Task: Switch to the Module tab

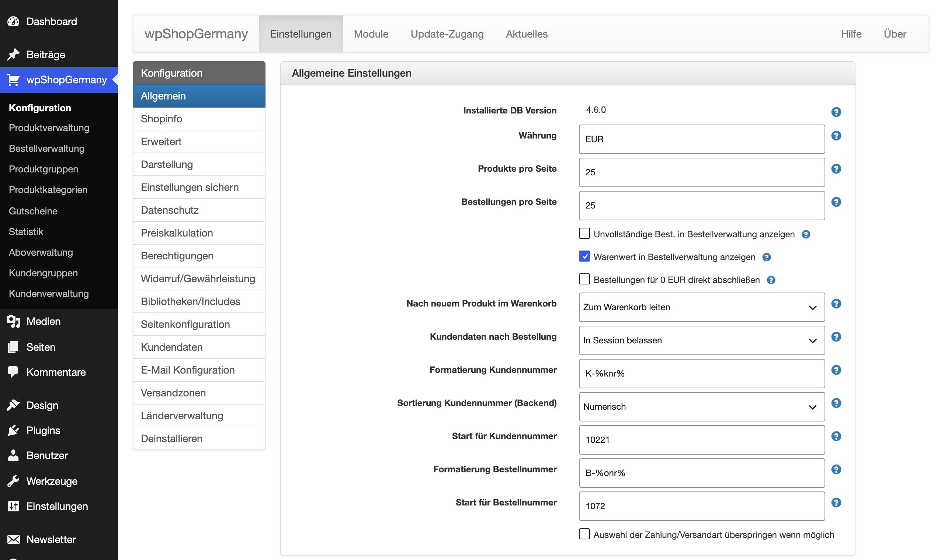Action: 371,34
